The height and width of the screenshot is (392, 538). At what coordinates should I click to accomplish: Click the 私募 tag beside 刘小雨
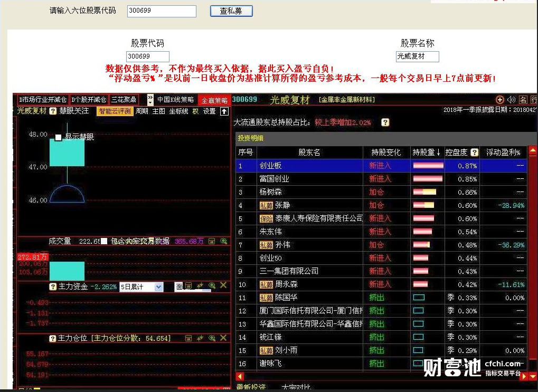(266, 350)
